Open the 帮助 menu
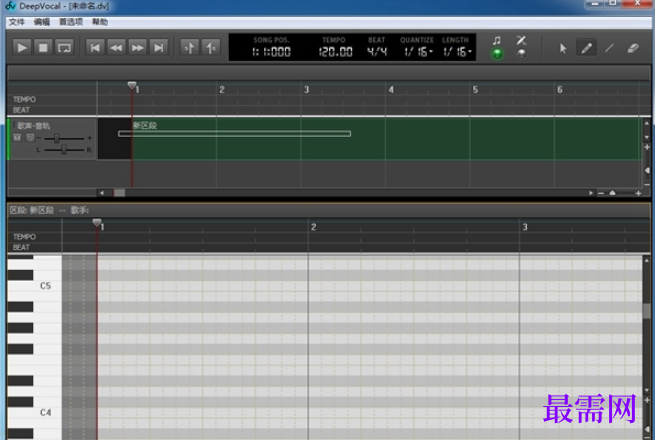The height and width of the screenshot is (440, 655). click(x=100, y=22)
